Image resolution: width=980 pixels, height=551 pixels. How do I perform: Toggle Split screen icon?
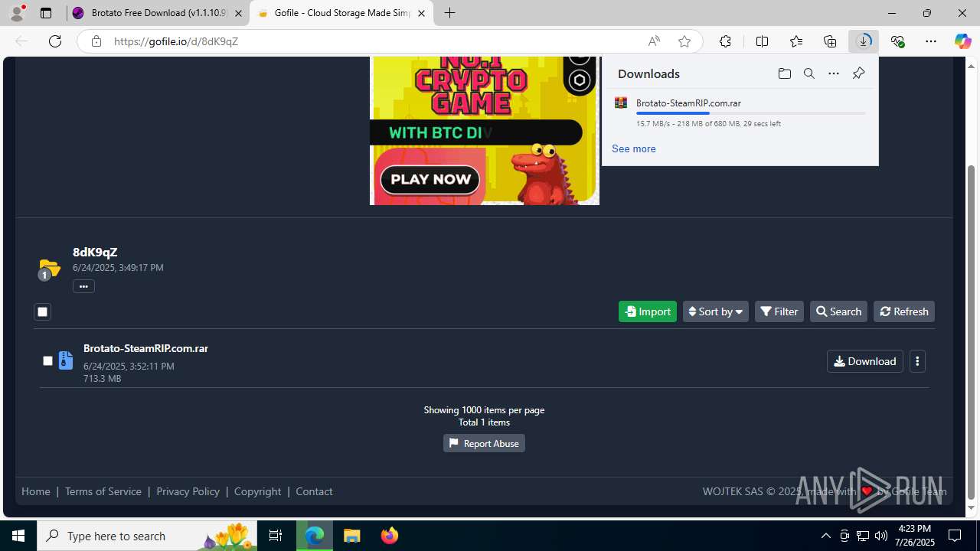tap(762, 41)
